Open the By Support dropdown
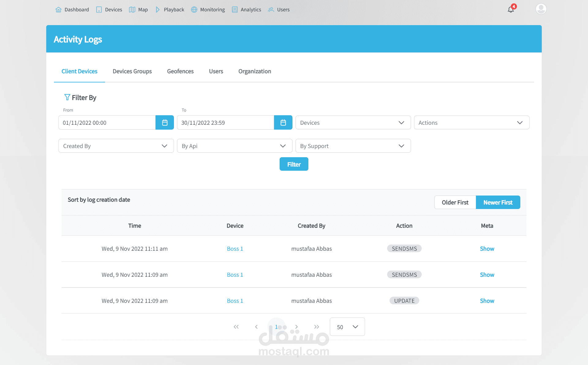The width and height of the screenshot is (588, 365). [353, 146]
